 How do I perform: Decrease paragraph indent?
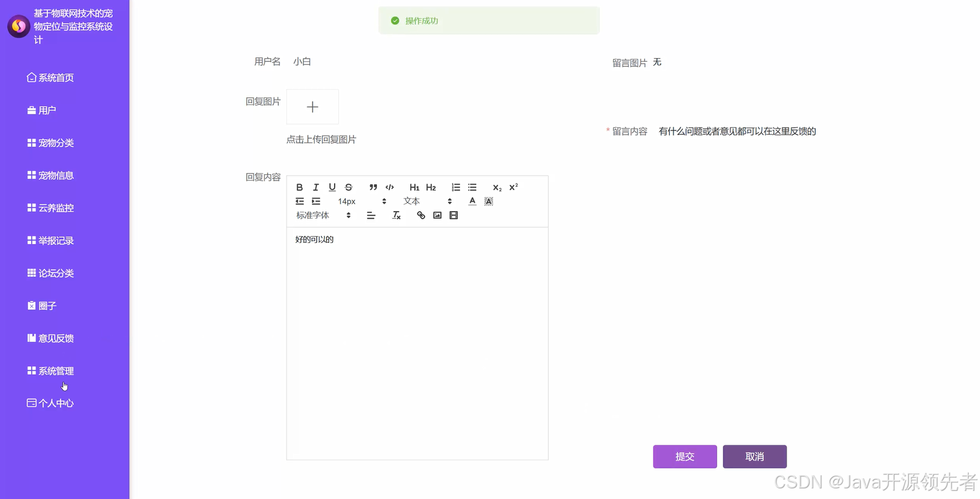pos(300,201)
